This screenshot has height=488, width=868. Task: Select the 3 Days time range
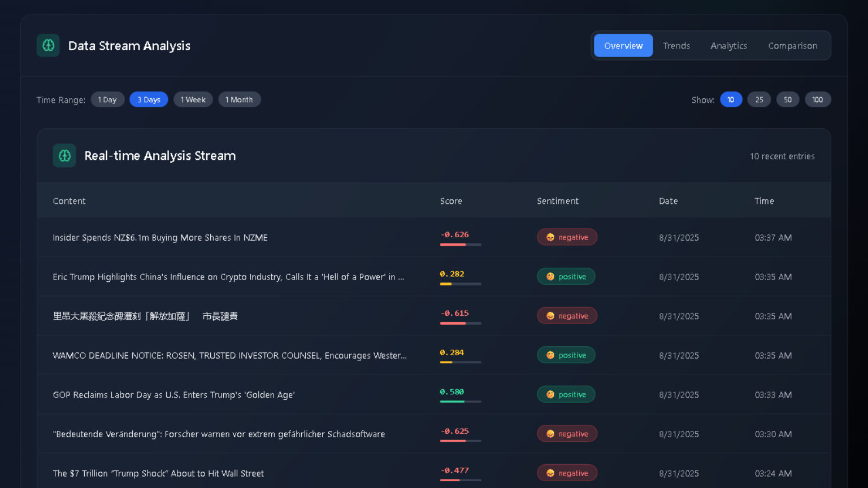[149, 99]
